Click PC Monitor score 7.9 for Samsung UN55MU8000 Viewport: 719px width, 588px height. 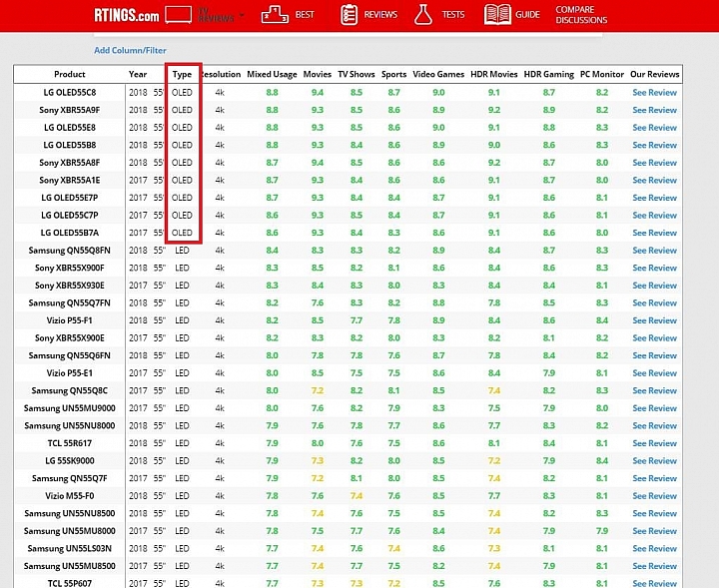[x=602, y=531]
